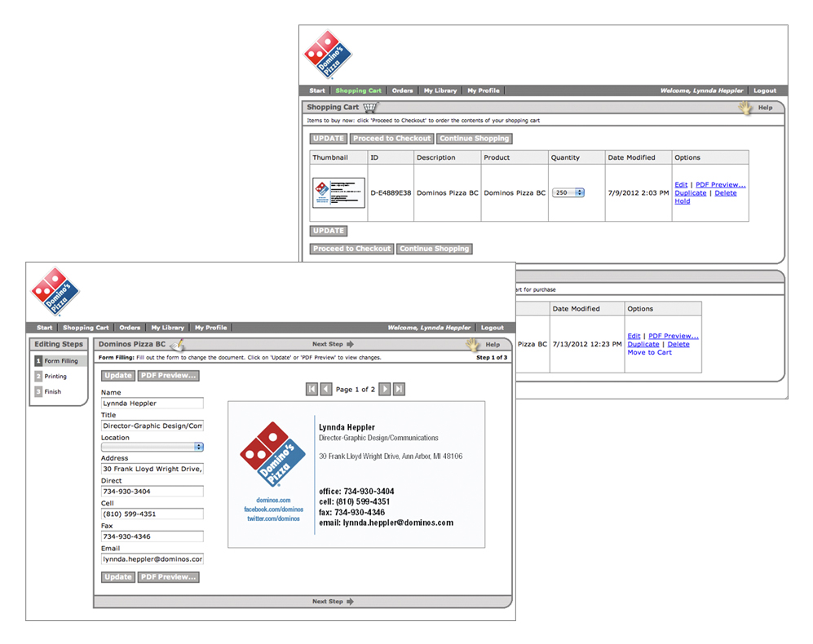Open the Location dropdown
Viewport: 813px width, 644px height.
coord(152,447)
